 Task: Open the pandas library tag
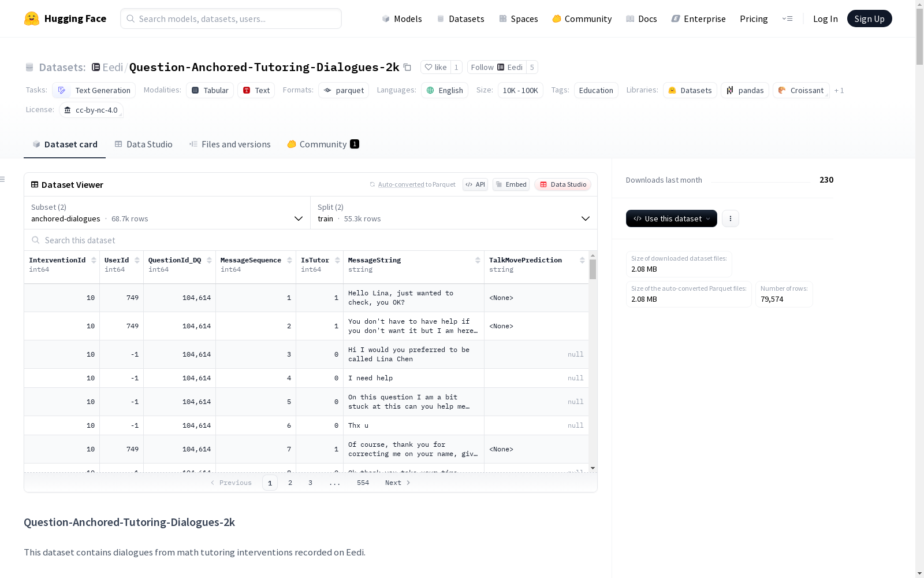(x=745, y=90)
